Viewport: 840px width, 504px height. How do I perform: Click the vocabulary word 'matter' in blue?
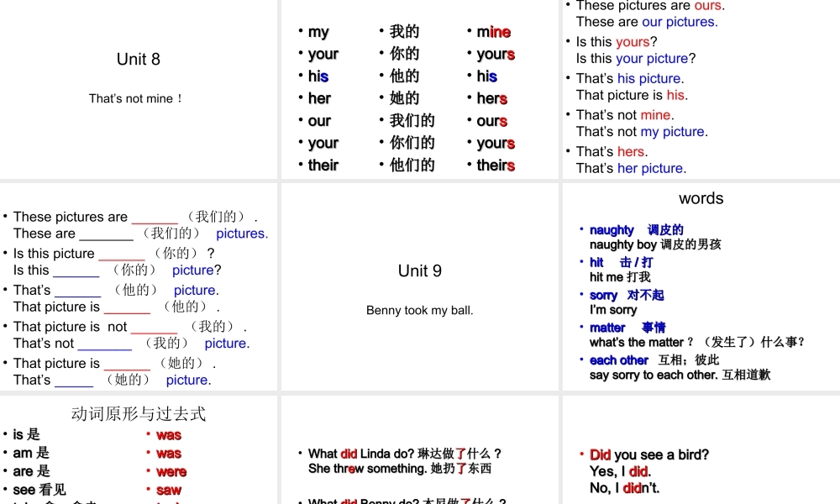(607, 328)
